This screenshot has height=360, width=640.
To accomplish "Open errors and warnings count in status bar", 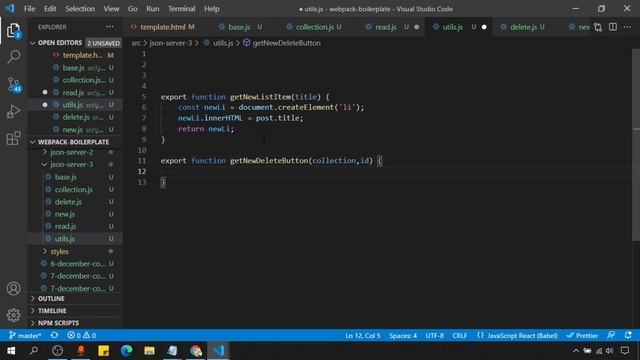I will click(x=81, y=336).
